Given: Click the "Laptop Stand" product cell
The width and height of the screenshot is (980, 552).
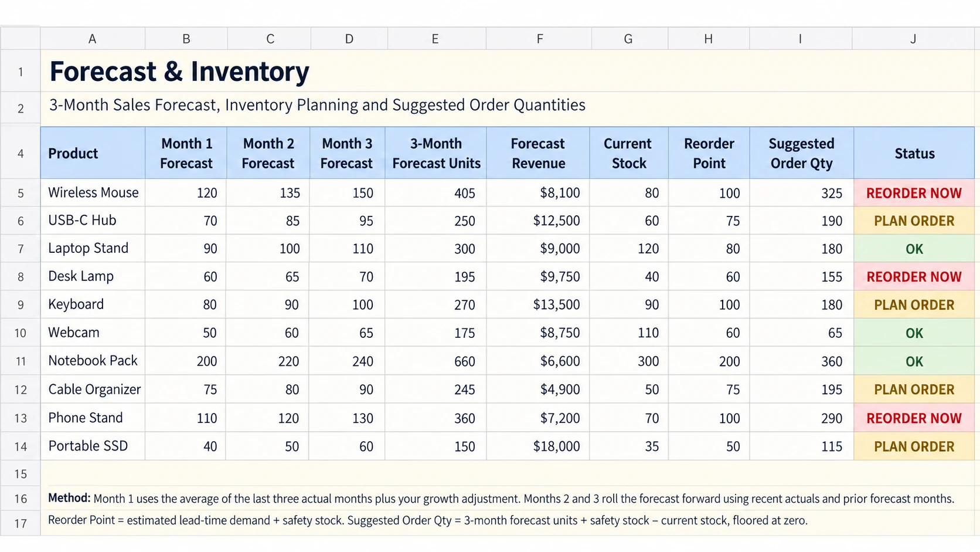Looking at the screenshot, I should 93,248.
